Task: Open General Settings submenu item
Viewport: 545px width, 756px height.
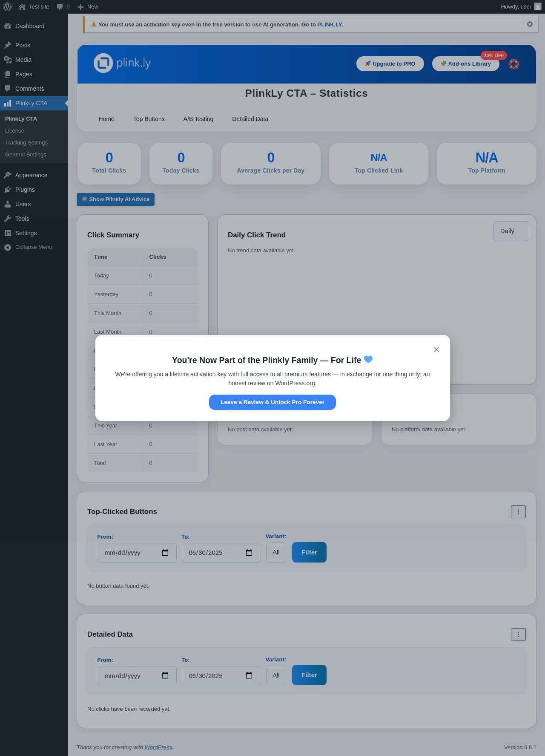Action: pos(34,155)
